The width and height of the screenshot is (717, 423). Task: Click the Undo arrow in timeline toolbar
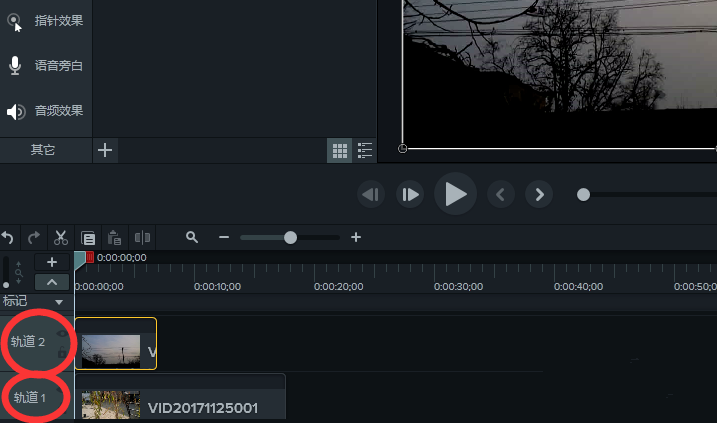(x=8, y=238)
